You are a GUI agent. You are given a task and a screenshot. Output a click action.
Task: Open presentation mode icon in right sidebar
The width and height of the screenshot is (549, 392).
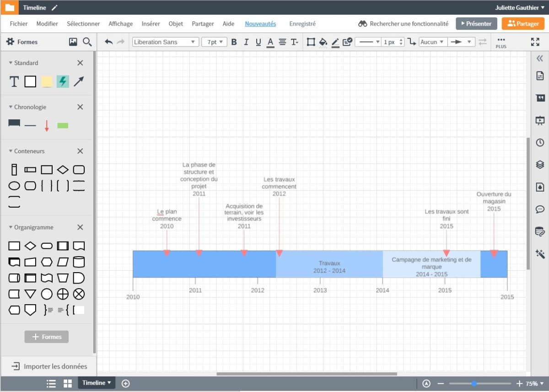[540, 120]
